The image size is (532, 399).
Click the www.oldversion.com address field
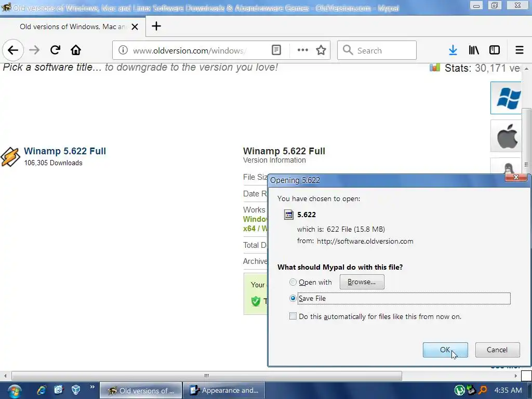tap(189, 50)
